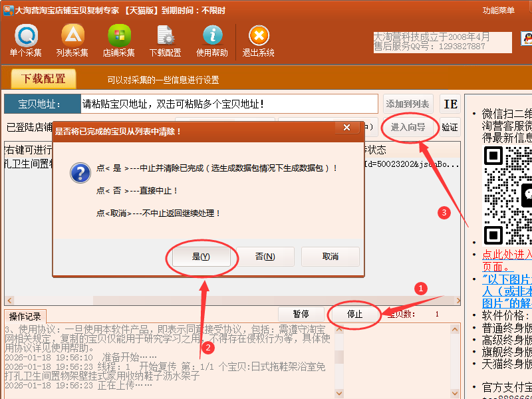The image size is (532, 399).
Task: Switch to the 下载配置 tab
Action: 44,79
